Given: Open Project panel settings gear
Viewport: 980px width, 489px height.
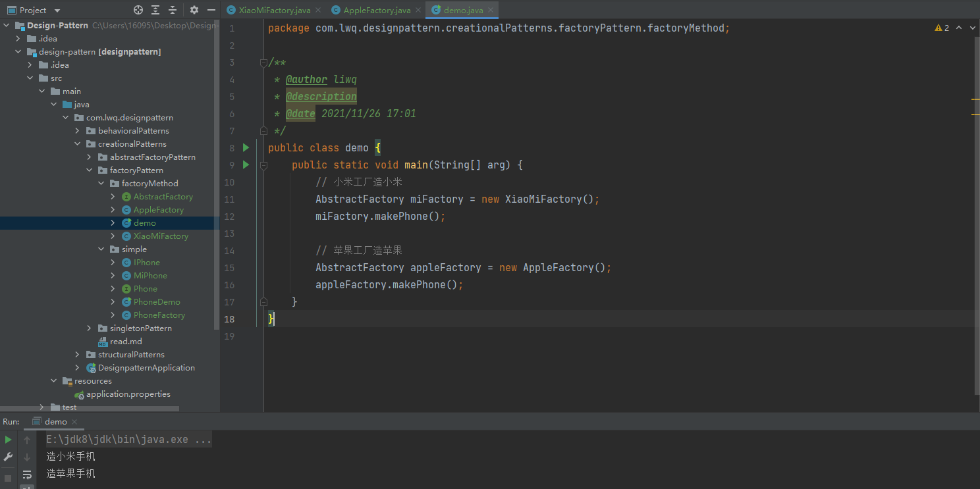Looking at the screenshot, I should [x=194, y=10].
